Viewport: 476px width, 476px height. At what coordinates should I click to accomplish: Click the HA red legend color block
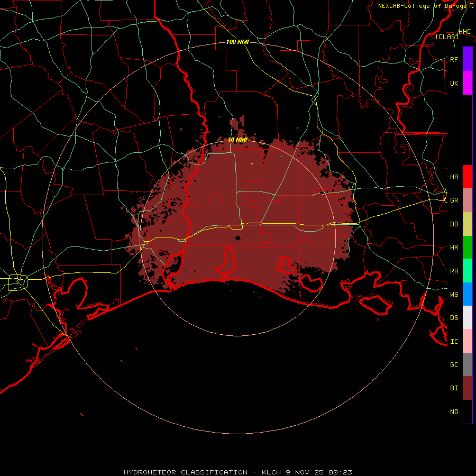click(x=467, y=177)
